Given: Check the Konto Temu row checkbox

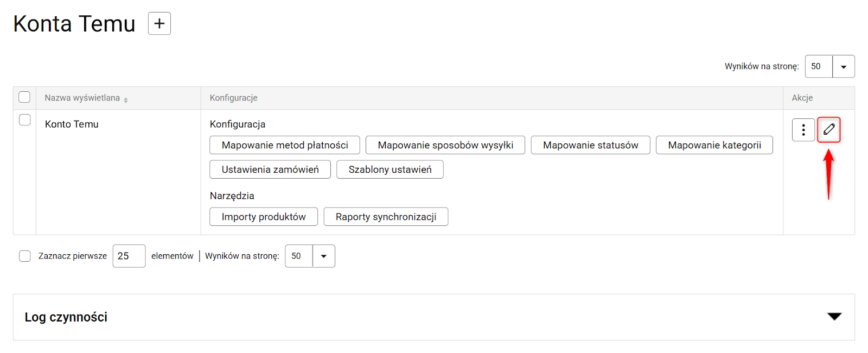Looking at the screenshot, I should (24, 119).
